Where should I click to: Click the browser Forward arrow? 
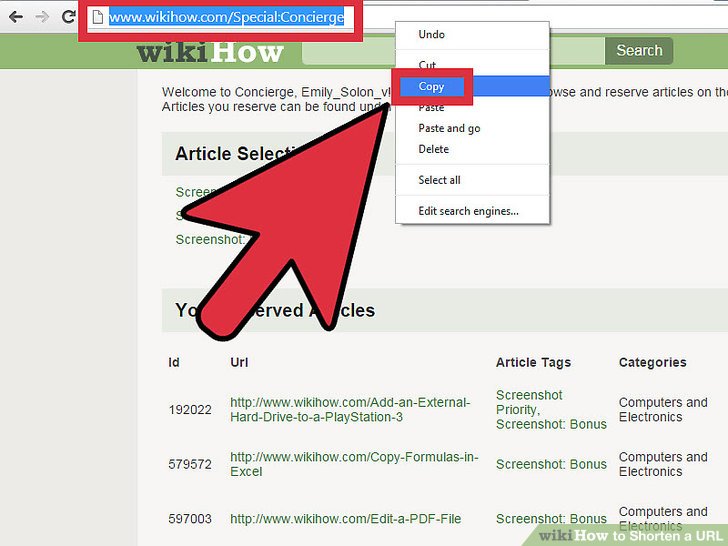[x=42, y=17]
